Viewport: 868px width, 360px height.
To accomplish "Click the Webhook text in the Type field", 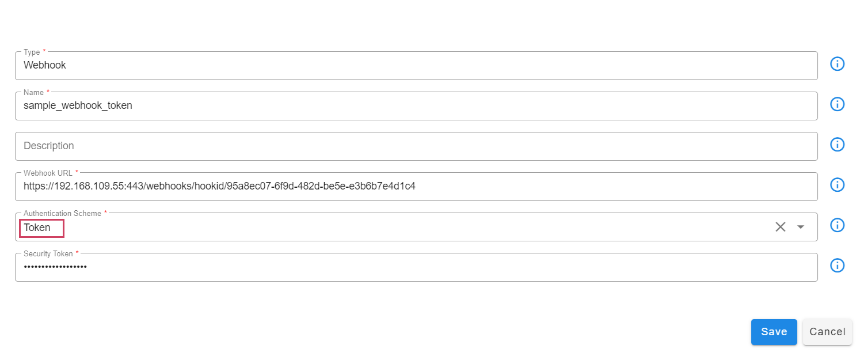I will click(x=45, y=65).
